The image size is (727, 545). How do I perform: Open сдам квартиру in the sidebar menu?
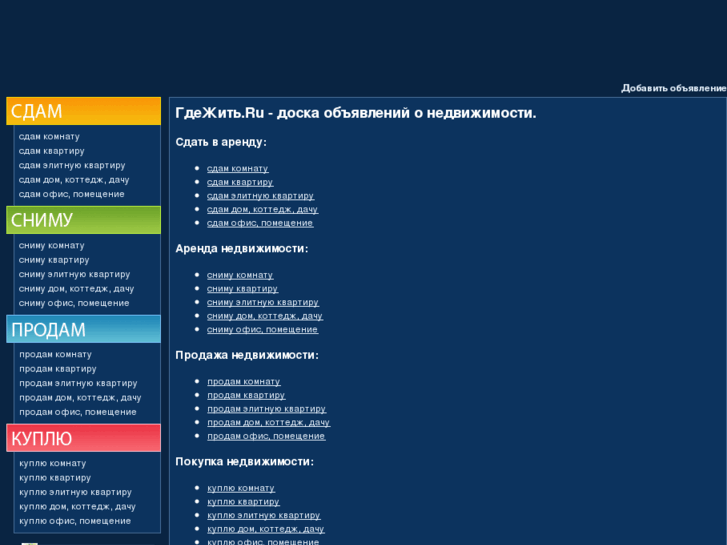tap(51, 151)
